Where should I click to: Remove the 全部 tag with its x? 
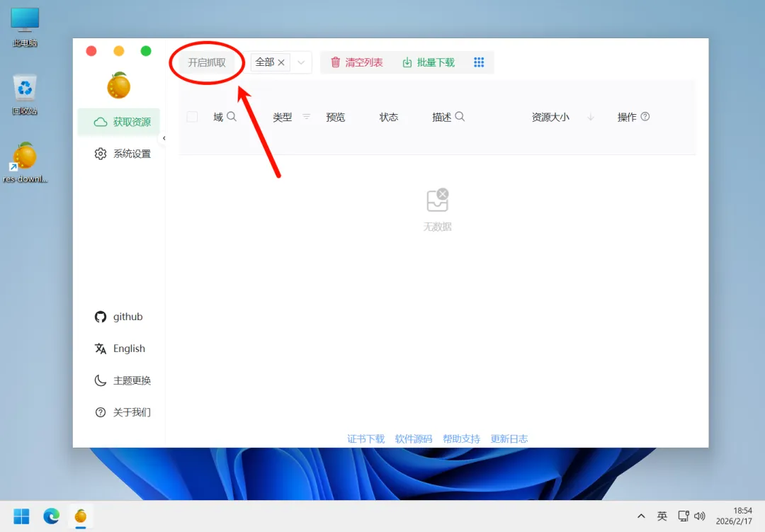tap(281, 62)
